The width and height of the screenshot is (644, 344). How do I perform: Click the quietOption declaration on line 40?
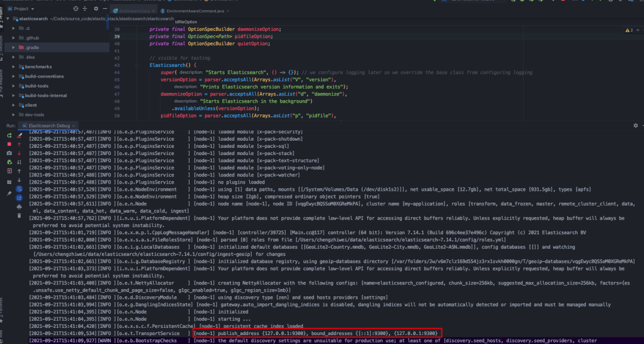pyautogui.click(x=209, y=44)
